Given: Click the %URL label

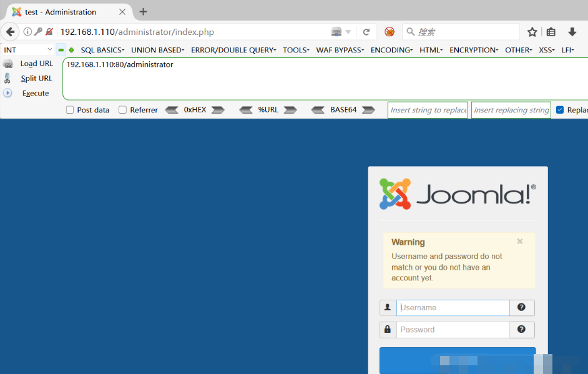Looking at the screenshot, I should 268,109.
